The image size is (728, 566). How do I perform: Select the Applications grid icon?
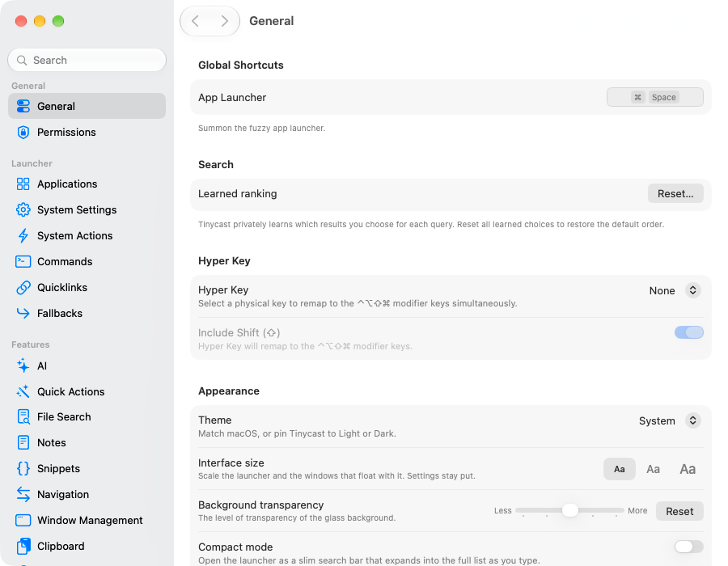pos(23,184)
